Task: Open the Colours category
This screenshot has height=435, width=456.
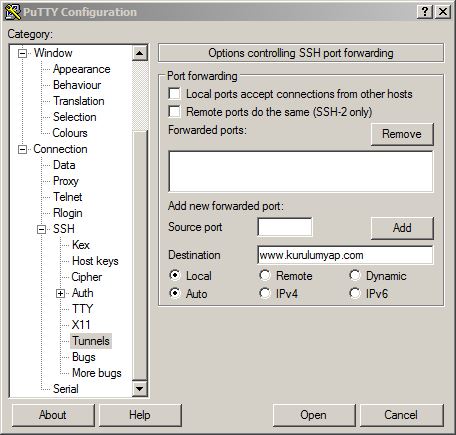Action: point(70,133)
